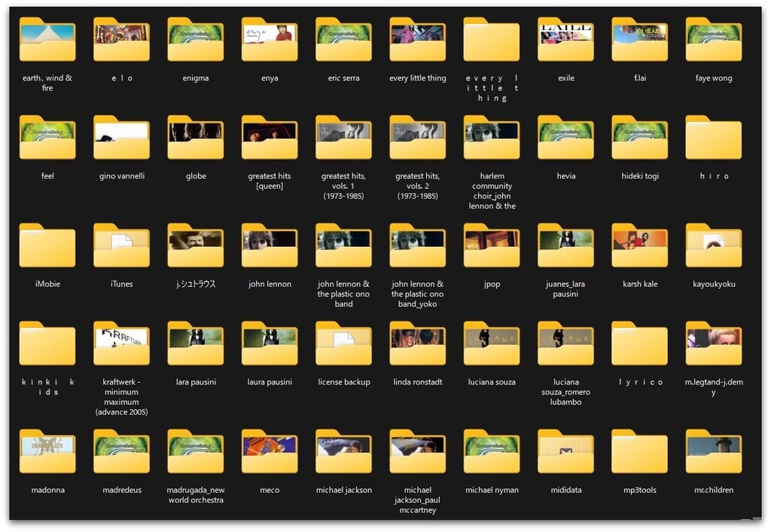Open the enya folder icon
Viewport: 771px width, 532px height.
(x=270, y=39)
